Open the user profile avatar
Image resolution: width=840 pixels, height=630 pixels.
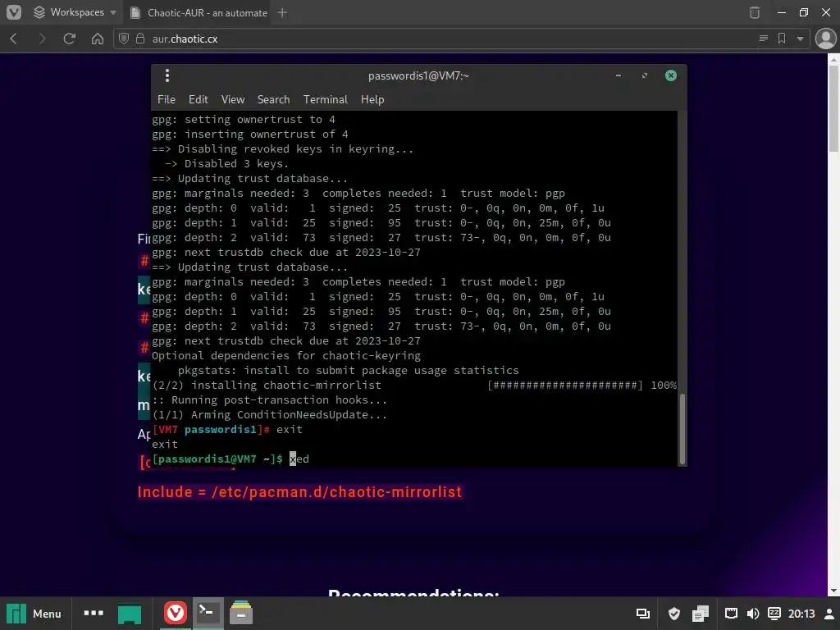[825, 39]
